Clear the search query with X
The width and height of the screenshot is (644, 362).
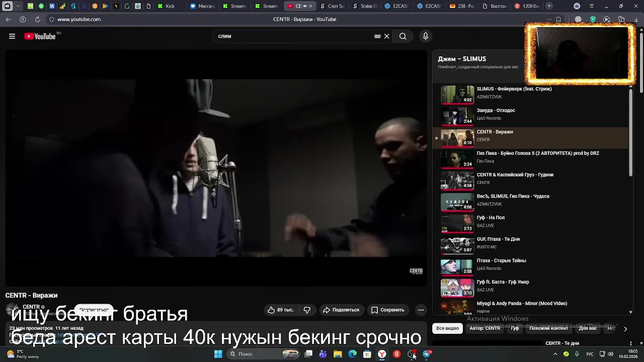(x=386, y=36)
